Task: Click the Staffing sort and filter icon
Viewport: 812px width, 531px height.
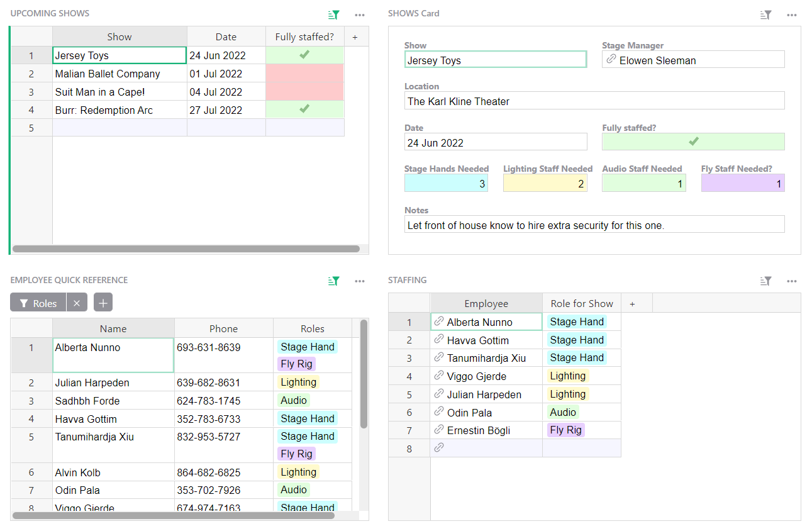Action: pos(765,281)
